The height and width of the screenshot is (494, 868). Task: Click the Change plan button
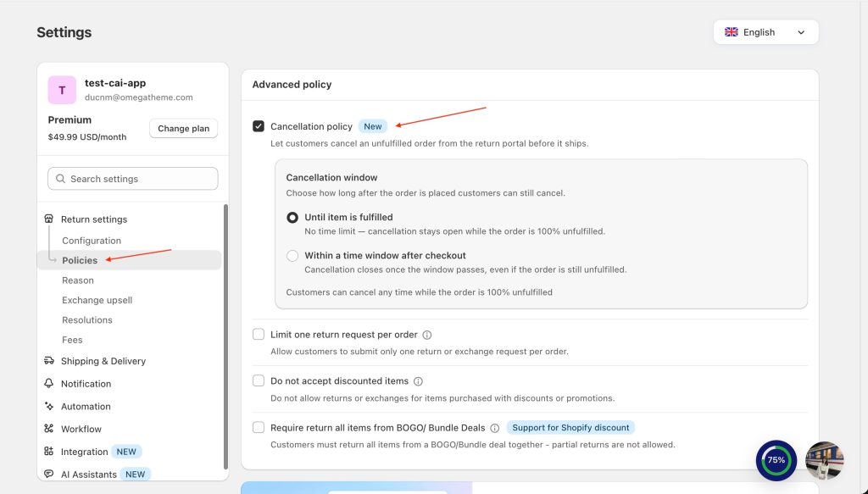tap(184, 128)
